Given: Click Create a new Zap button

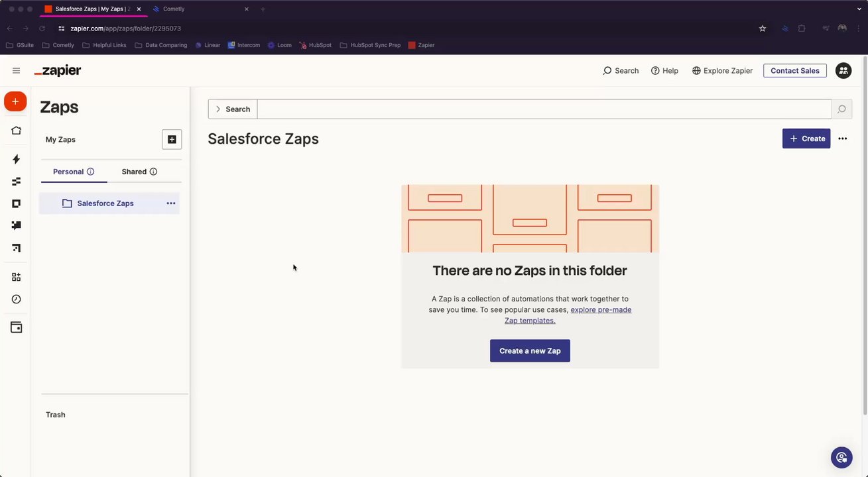Looking at the screenshot, I should [530, 350].
